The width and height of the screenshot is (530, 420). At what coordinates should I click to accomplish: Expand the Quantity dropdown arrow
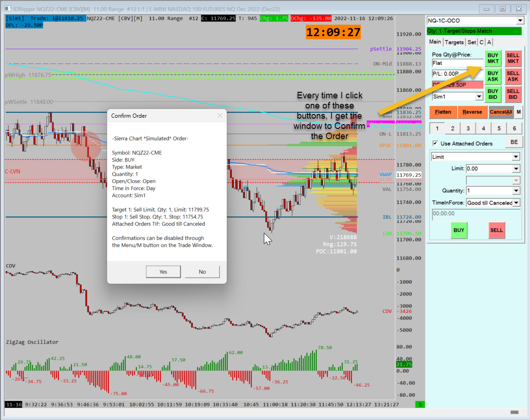[x=516, y=191]
